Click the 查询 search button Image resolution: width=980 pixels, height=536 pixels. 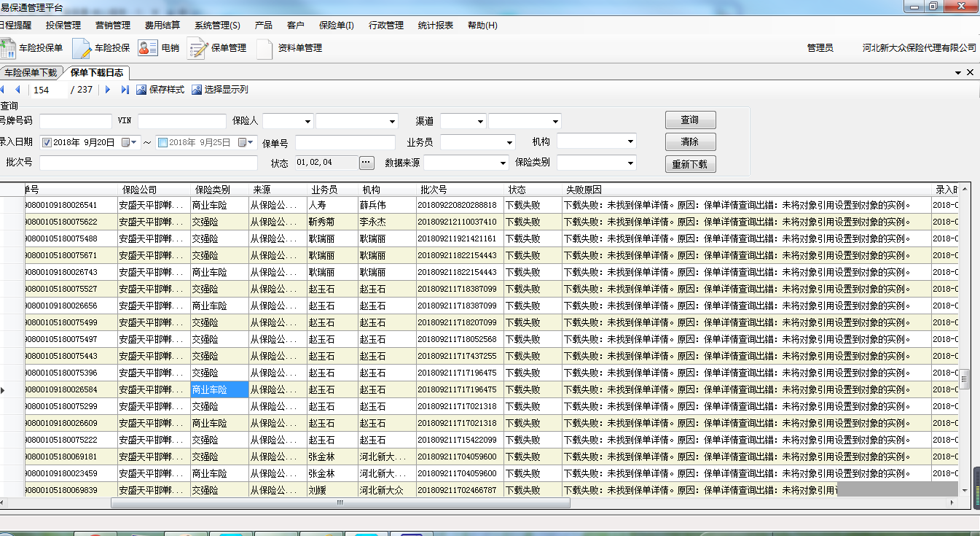tap(689, 120)
